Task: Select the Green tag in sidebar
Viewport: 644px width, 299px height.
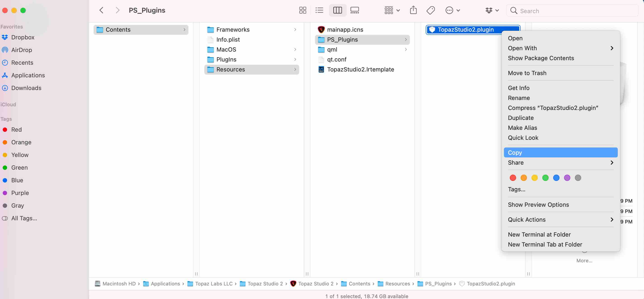Action: 19,168
